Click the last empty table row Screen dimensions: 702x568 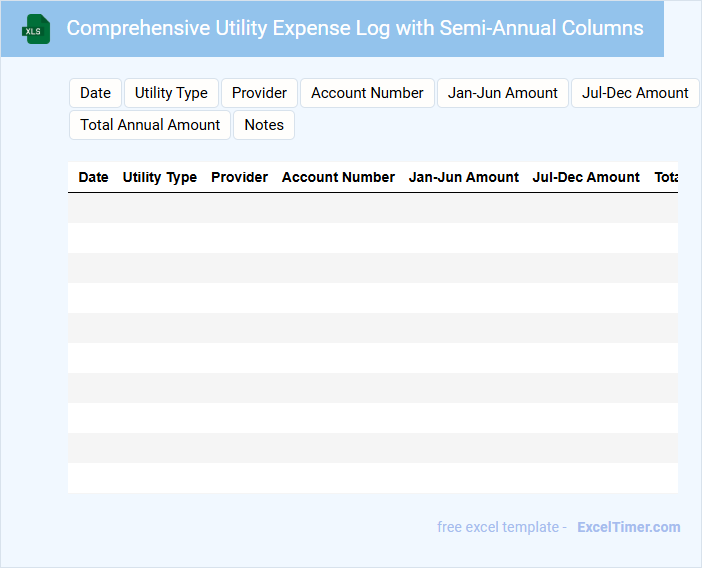pyautogui.click(x=372, y=478)
